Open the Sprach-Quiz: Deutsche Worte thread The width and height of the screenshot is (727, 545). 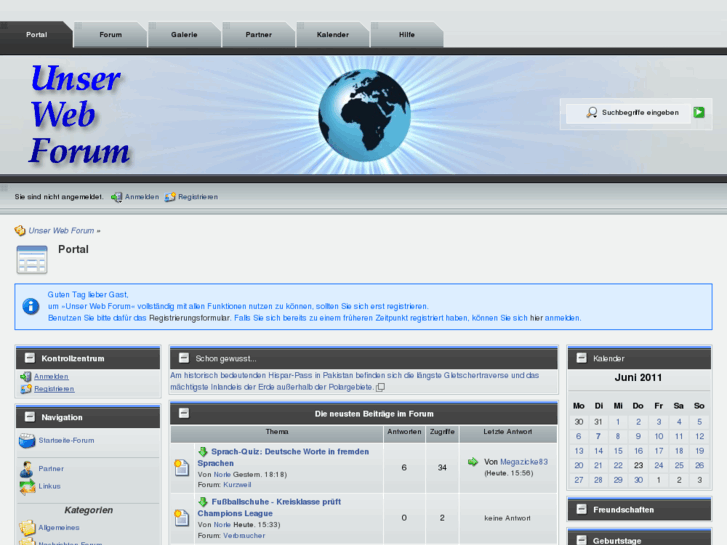[x=283, y=457]
